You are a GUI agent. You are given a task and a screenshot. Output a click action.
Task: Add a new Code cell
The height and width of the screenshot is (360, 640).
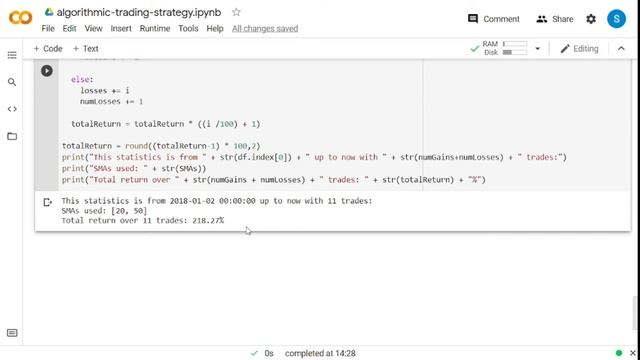(x=48, y=49)
